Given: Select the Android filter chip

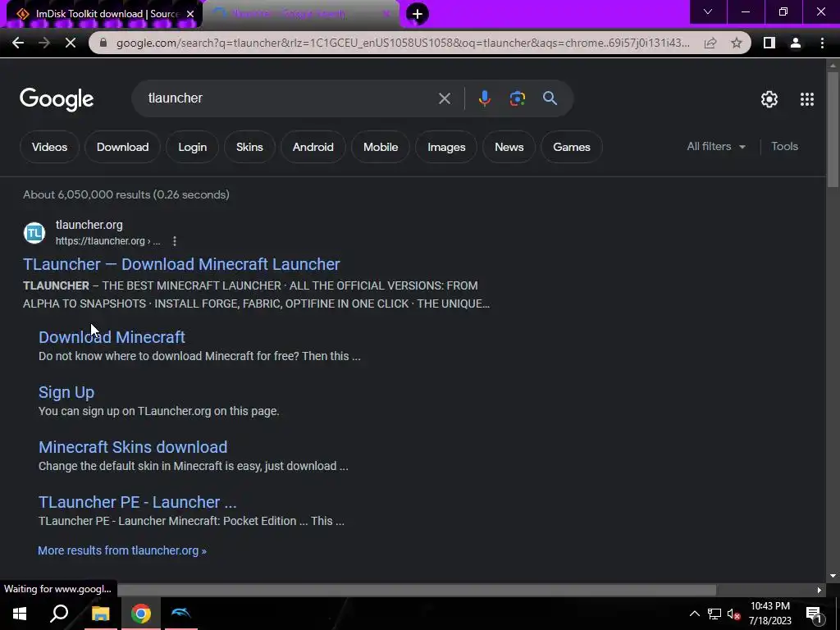Looking at the screenshot, I should coord(313,147).
